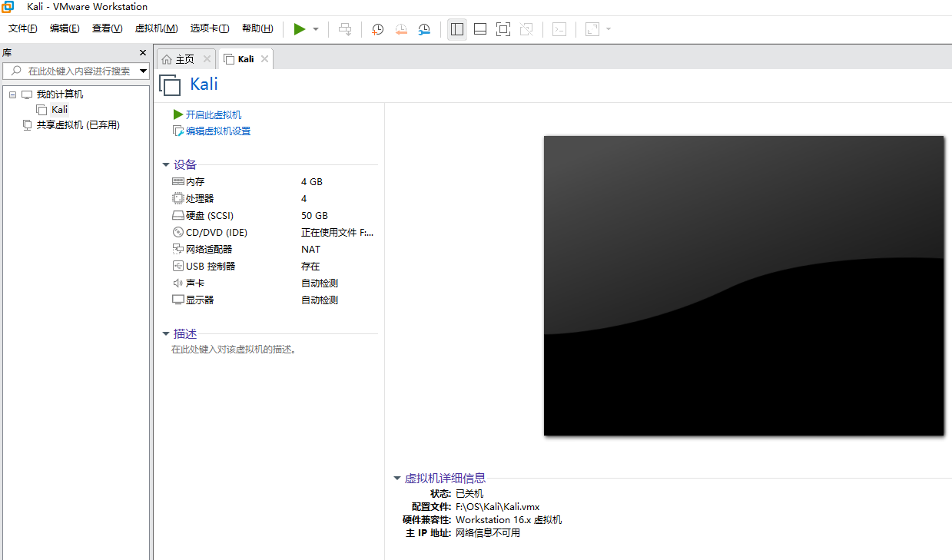
Task: Click the 内存 memory device icon
Action: tap(178, 182)
